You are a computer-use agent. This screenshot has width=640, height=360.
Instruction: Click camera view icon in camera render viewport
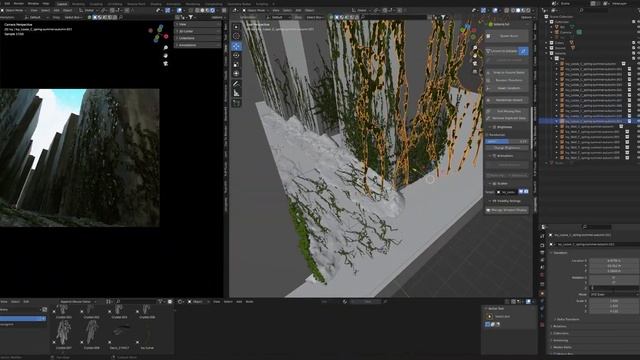[166, 63]
